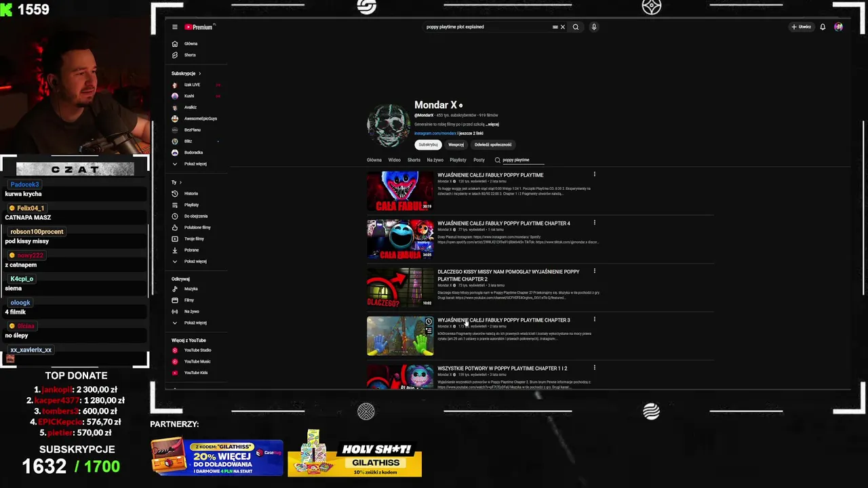This screenshot has height=488, width=868.
Task: Open Polubione filmy liked videos
Action: pyautogui.click(x=197, y=228)
